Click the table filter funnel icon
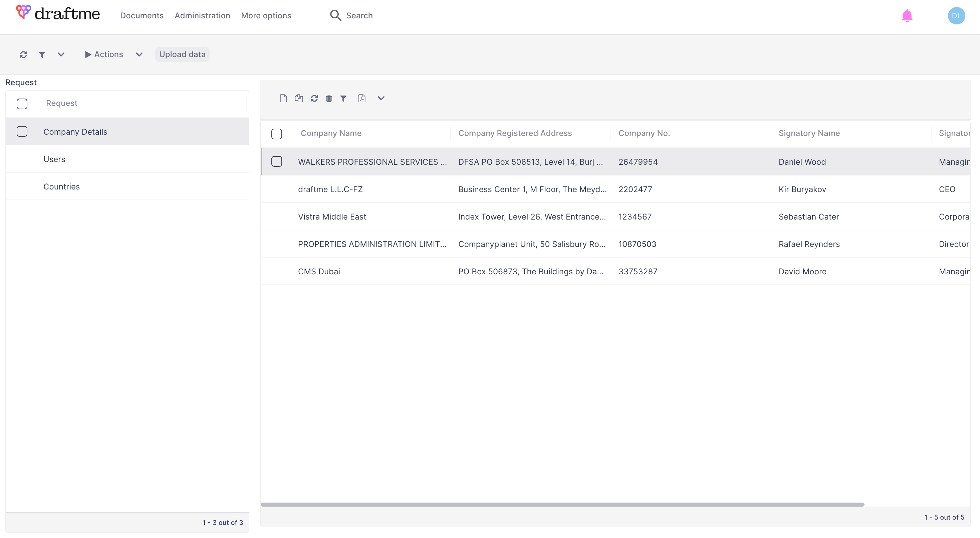Image resolution: width=980 pixels, height=538 pixels. (343, 98)
